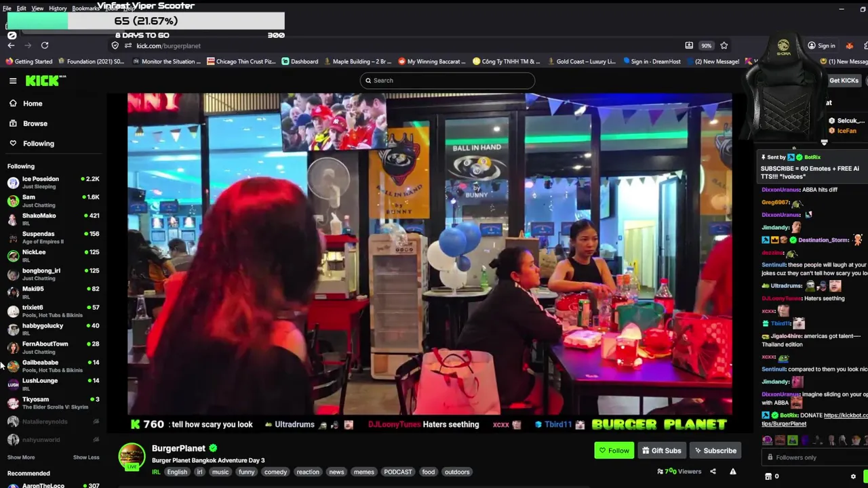Open the Chicago Thin Crust Pizza bookmark

click(x=241, y=62)
